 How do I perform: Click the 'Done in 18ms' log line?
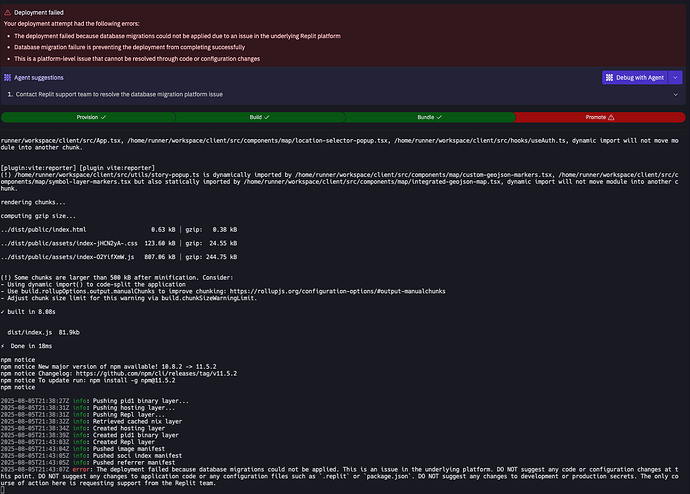[26, 346]
